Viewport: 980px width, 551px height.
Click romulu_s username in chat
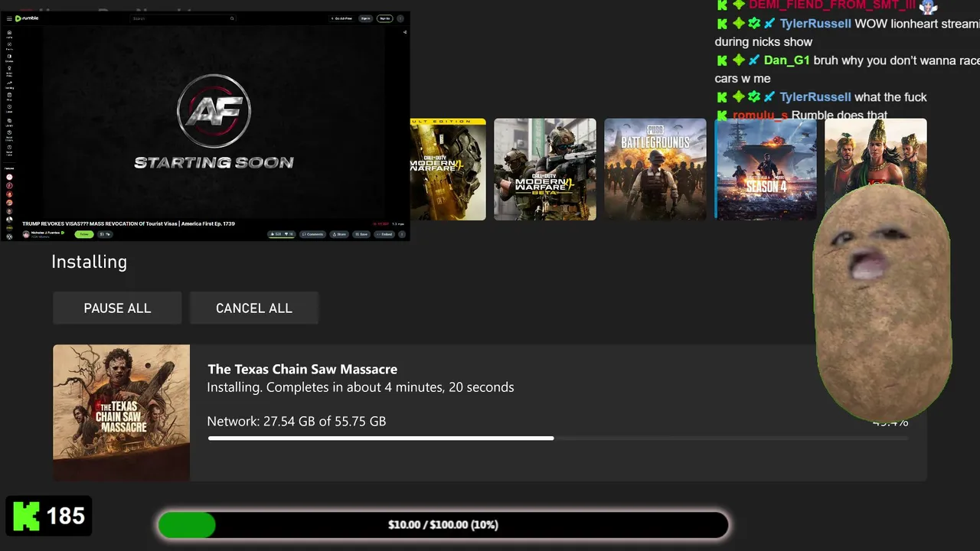pyautogui.click(x=760, y=116)
